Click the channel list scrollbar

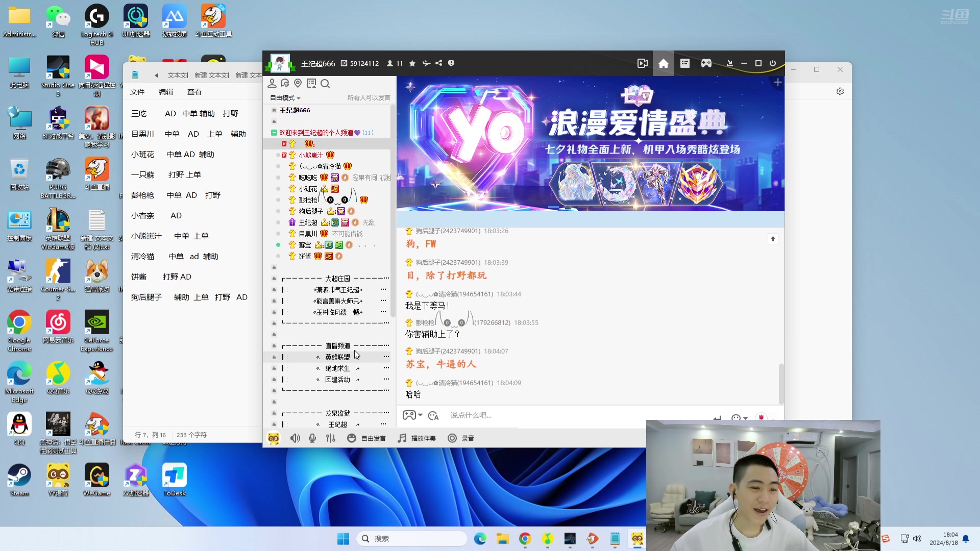pyautogui.click(x=393, y=211)
